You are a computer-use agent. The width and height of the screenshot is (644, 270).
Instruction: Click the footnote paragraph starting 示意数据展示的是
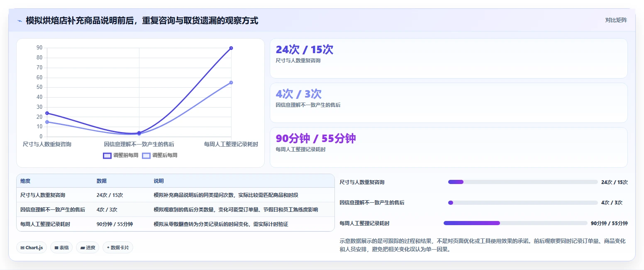coord(482,245)
